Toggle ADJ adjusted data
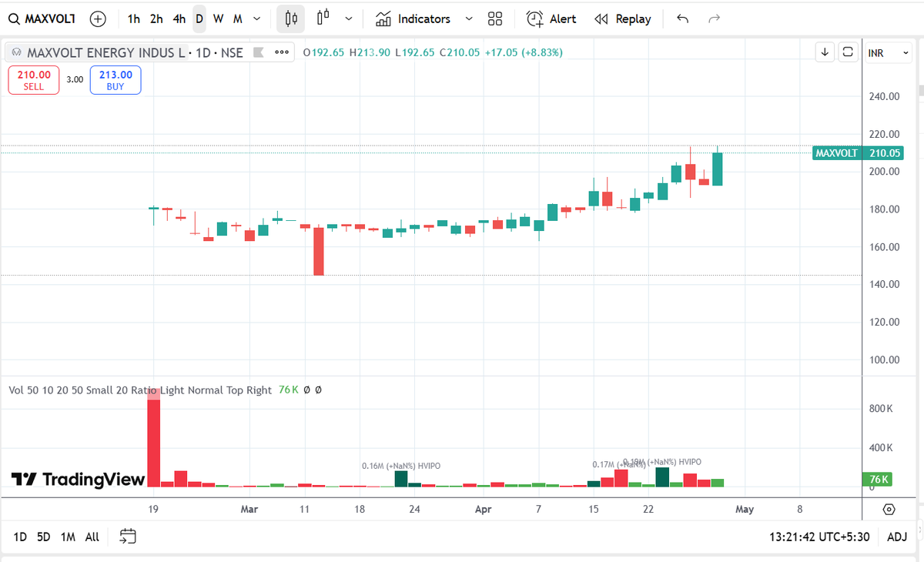This screenshot has height=562, width=924. pos(897,537)
